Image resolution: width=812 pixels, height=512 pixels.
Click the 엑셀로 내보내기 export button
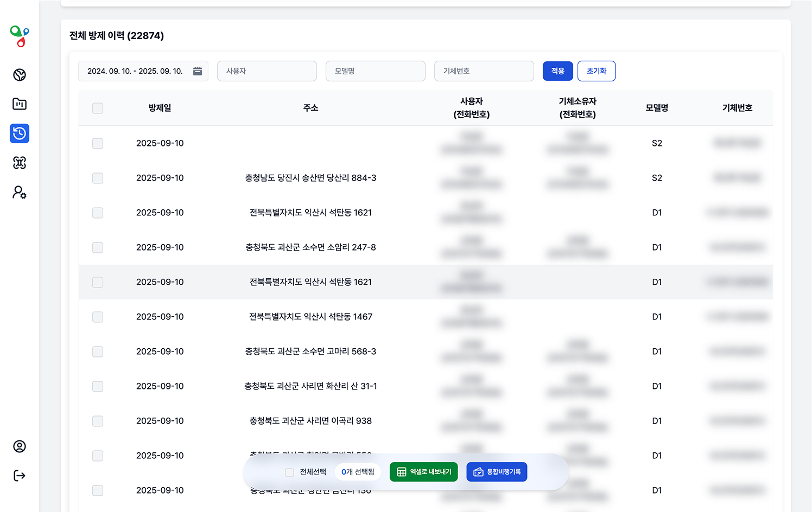[424, 472]
